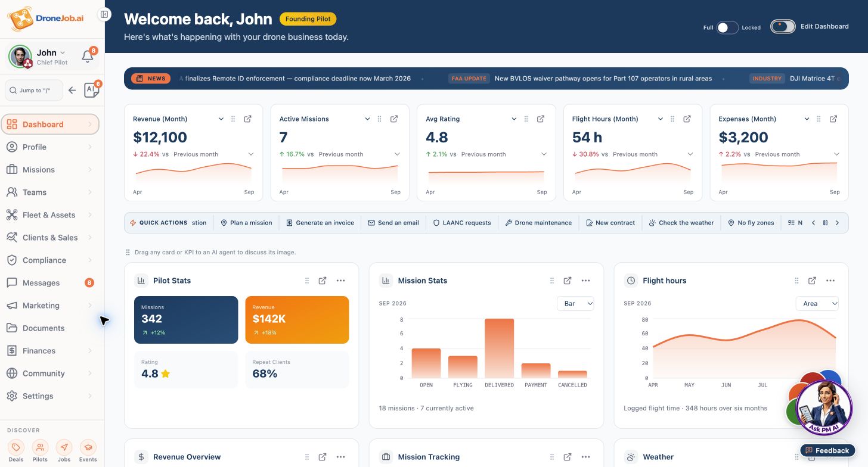Open Missions in the sidebar
This screenshot has height=467, width=868.
pyautogui.click(x=50, y=170)
